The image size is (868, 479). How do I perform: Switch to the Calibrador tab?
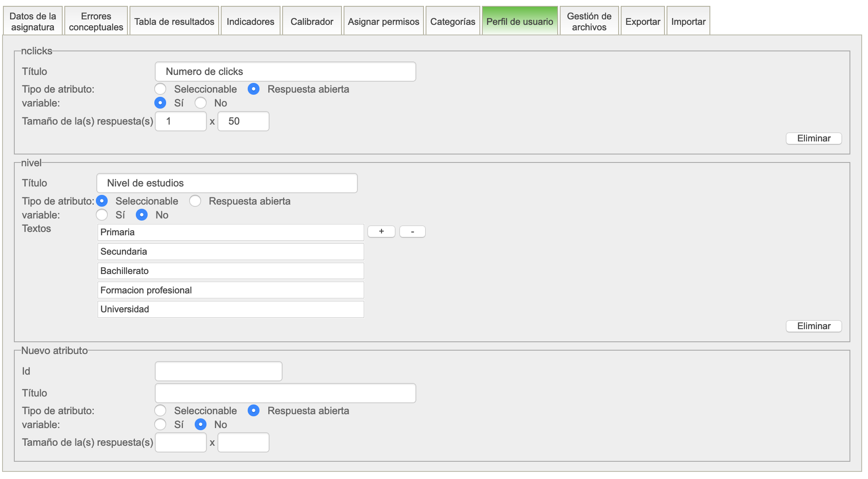(312, 21)
